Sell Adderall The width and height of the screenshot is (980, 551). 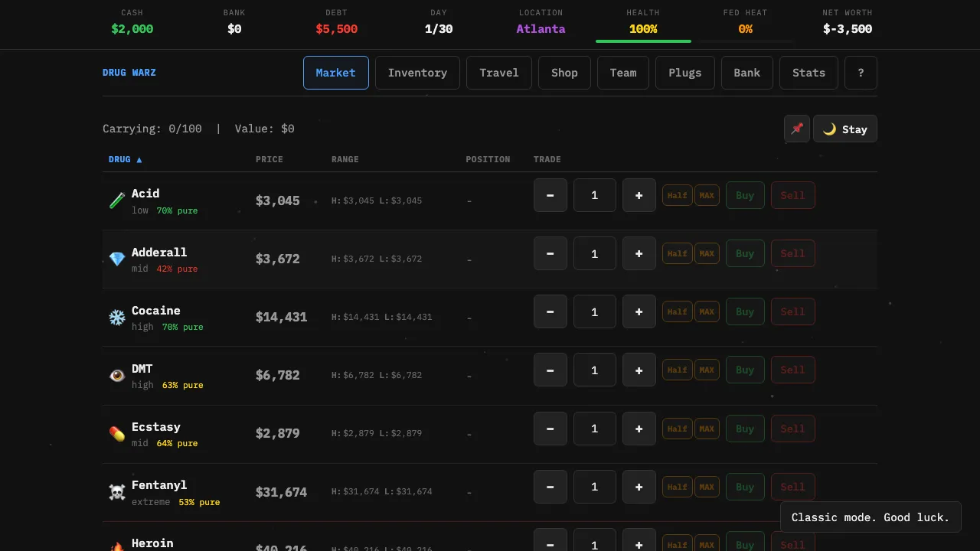coord(793,253)
